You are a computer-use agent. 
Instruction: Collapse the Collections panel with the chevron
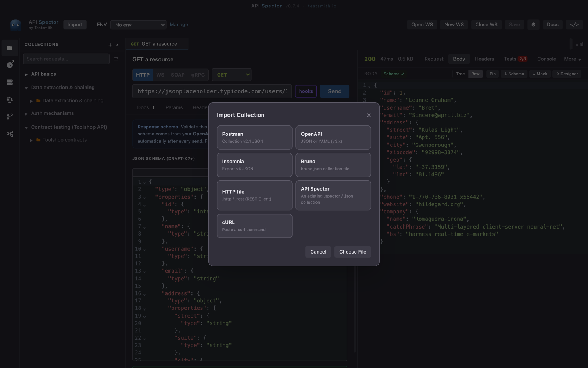point(117,45)
